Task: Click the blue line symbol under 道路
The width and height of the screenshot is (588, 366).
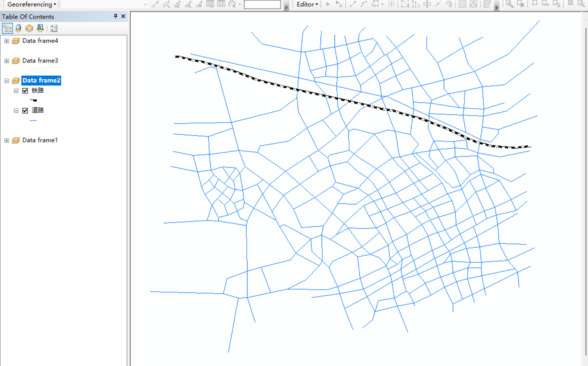Action: click(33, 120)
